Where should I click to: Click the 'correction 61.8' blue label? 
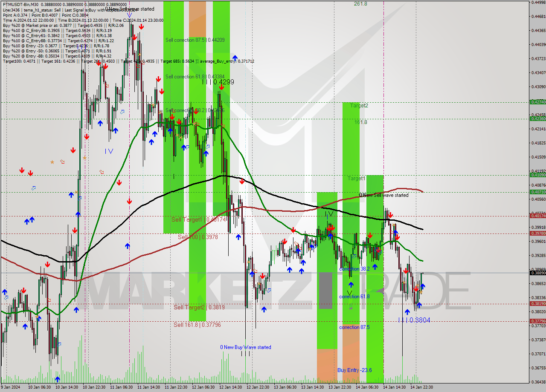[354, 297]
